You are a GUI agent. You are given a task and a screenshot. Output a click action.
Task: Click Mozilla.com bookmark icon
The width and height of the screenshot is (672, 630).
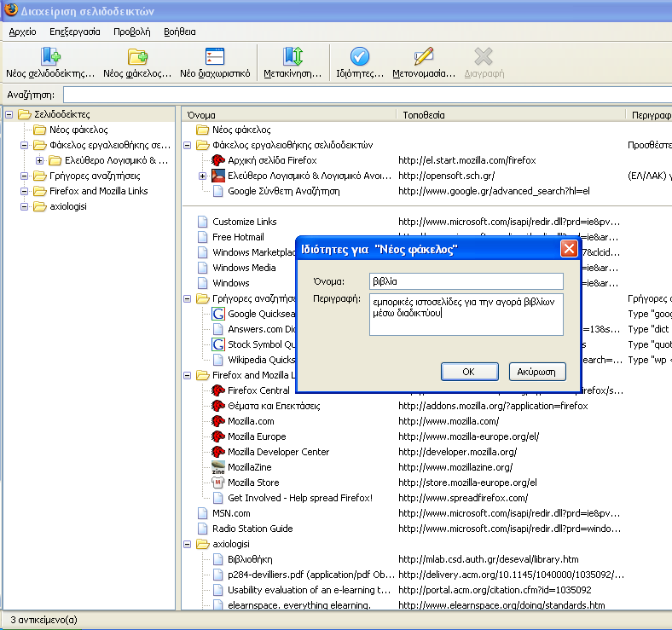[x=218, y=421]
